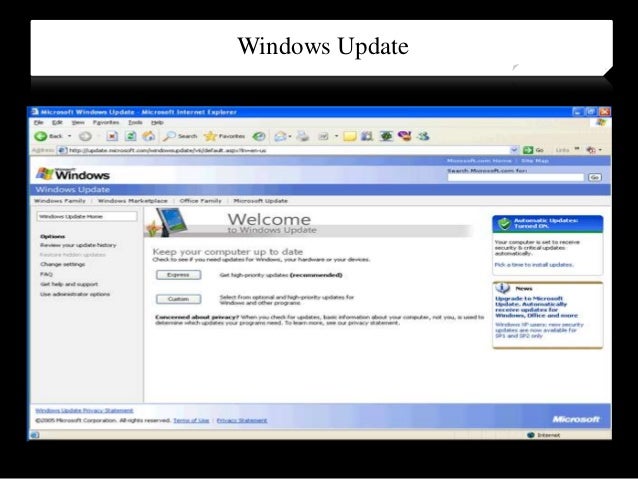Viewport: 638px width, 479px height.
Task: Switch to the Office Family tab
Action: (x=201, y=201)
